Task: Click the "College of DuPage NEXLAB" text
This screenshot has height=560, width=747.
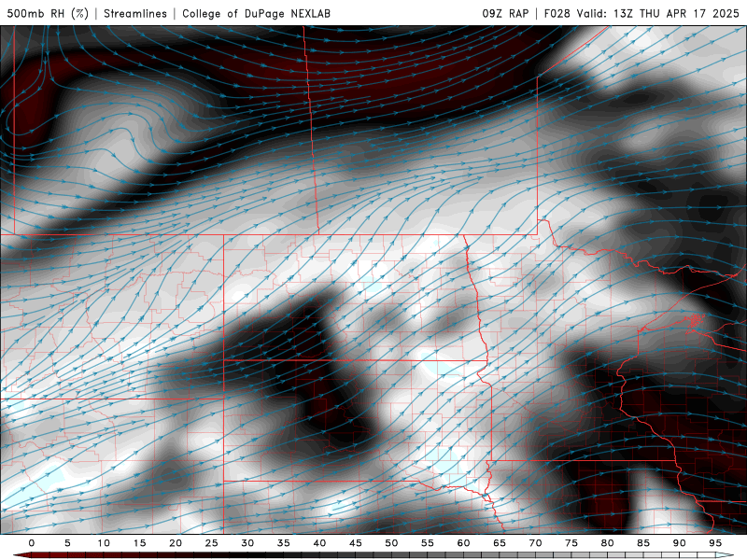Action: (256, 13)
